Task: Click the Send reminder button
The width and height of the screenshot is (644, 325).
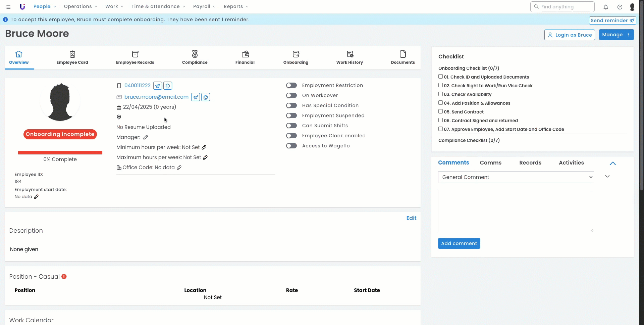Action: tap(612, 20)
